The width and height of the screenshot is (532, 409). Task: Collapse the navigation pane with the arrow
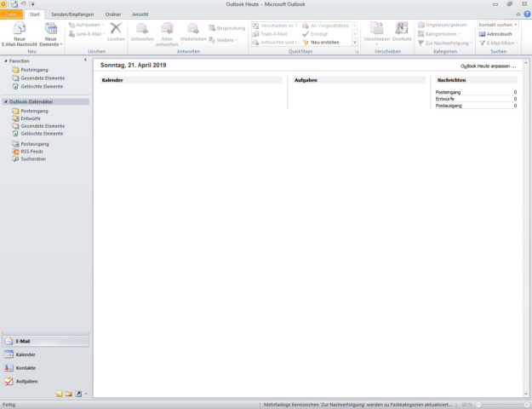85,60
